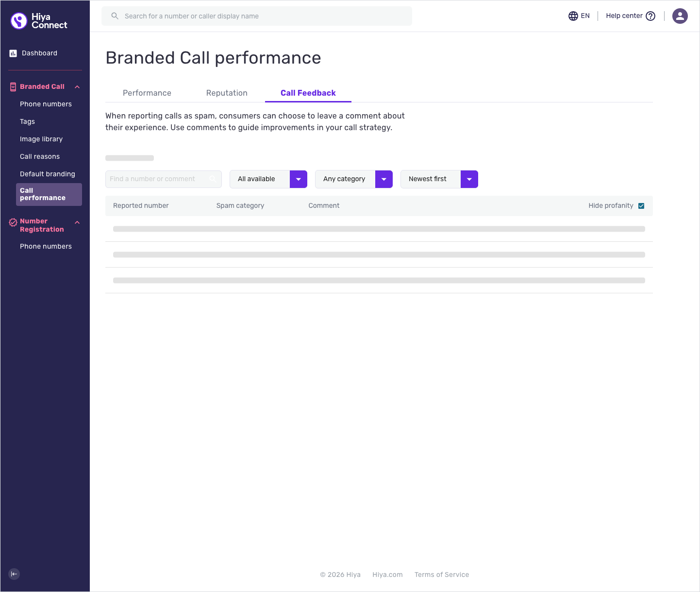
Task: Click the Any category dropdown arrow
Action: pyautogui.click(x=384, y=179)
